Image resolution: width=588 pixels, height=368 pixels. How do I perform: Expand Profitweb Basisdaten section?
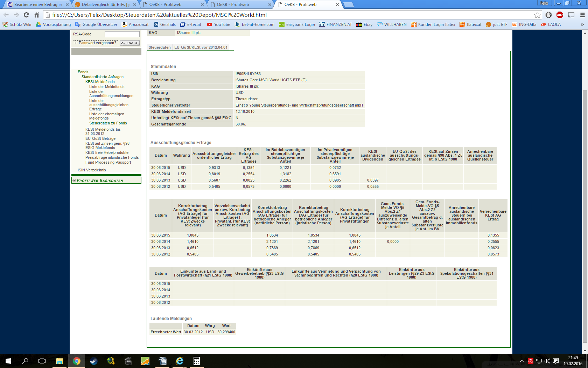(106, 180)
